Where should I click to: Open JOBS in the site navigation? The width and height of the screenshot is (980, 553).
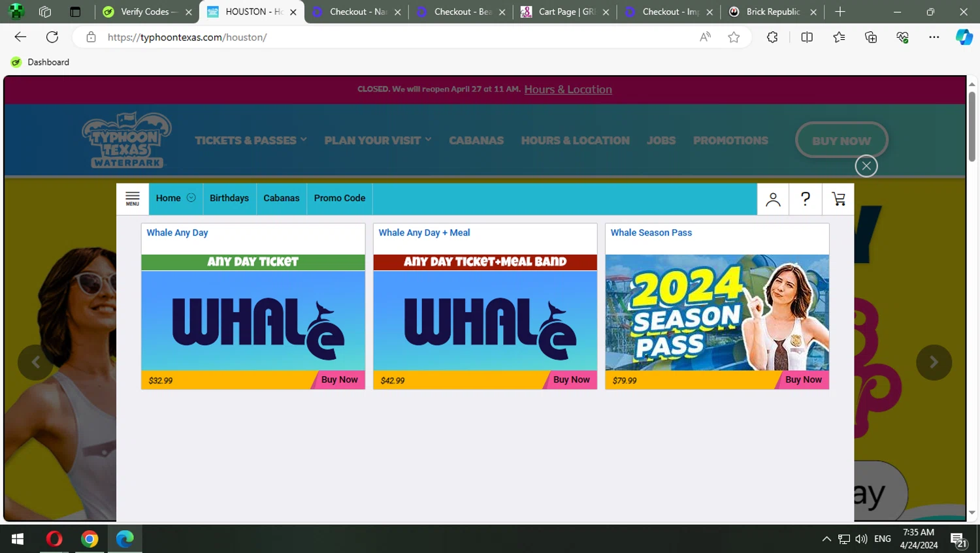click(x=661, y=140)
